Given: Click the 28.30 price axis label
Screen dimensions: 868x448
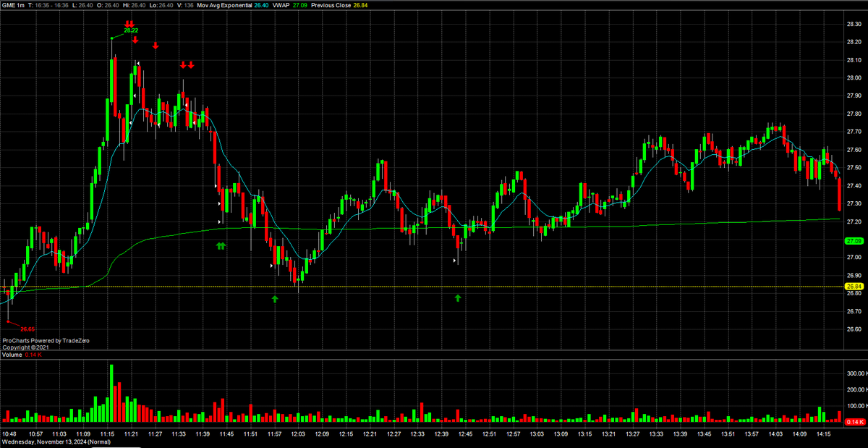Looking at the screenshot, I should coord(854,25).
